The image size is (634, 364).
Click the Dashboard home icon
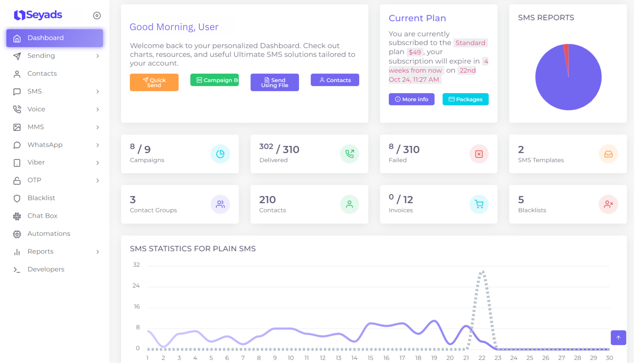coord(17,38)
